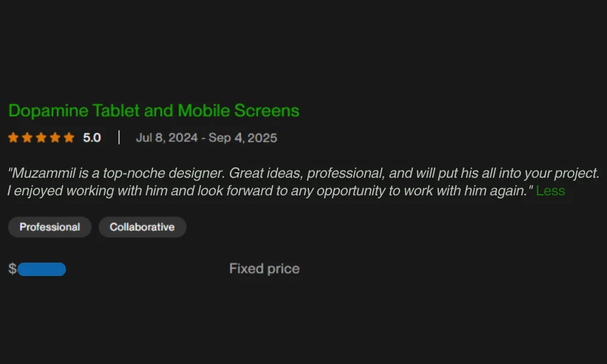
Task: Click the dollar sign before the amount
Action: [12, 269]
